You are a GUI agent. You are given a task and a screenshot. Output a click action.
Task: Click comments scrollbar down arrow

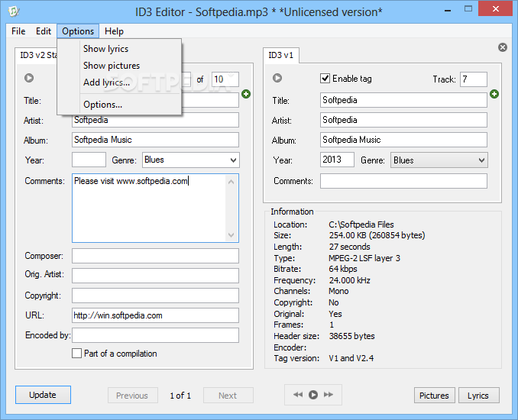(x=231, y=235)
